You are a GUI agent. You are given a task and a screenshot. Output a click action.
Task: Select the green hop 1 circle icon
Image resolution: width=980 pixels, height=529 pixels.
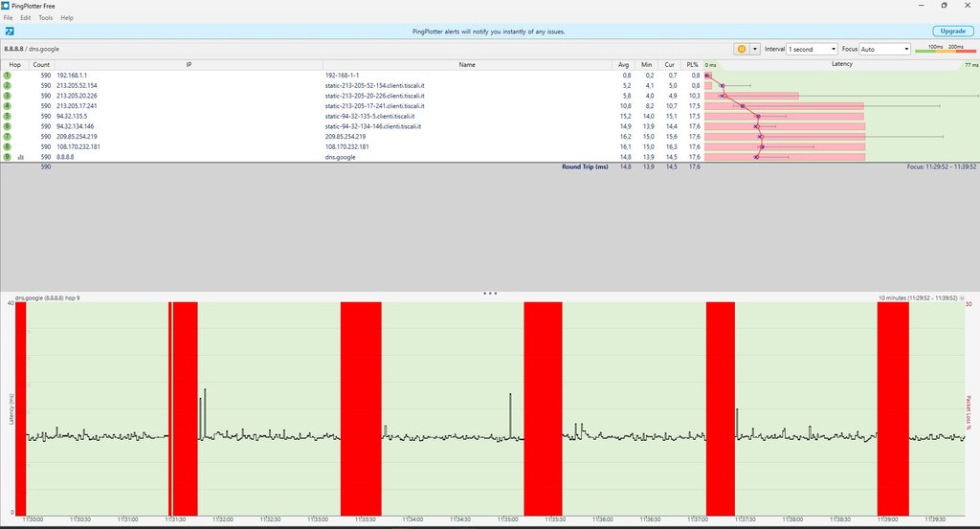pyautogui.click(x=7, y=75)
